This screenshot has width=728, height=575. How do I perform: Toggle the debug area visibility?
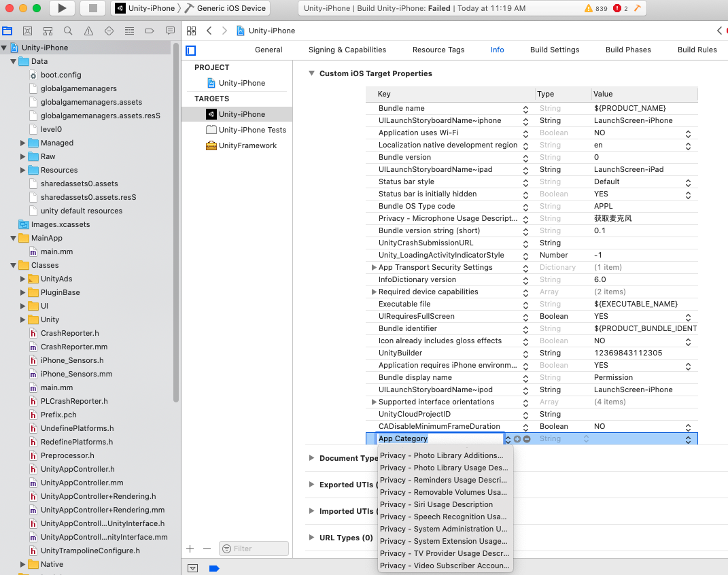click(x=192, y=568)
